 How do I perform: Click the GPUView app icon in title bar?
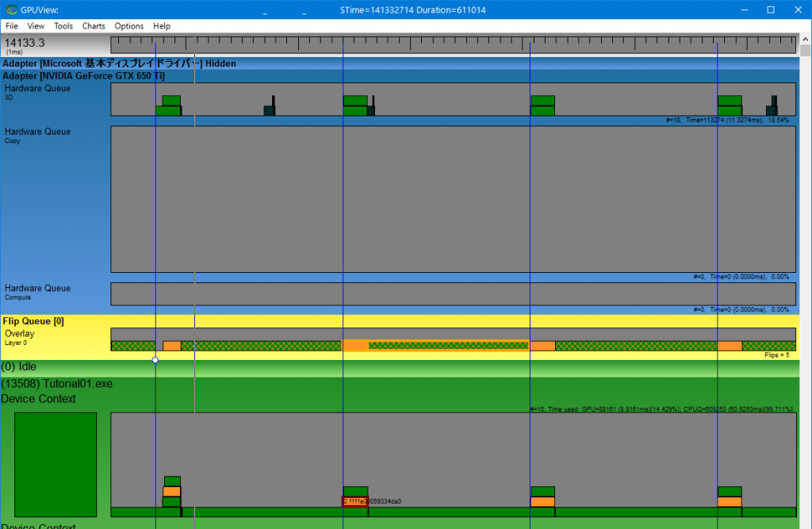coord(9,10)
